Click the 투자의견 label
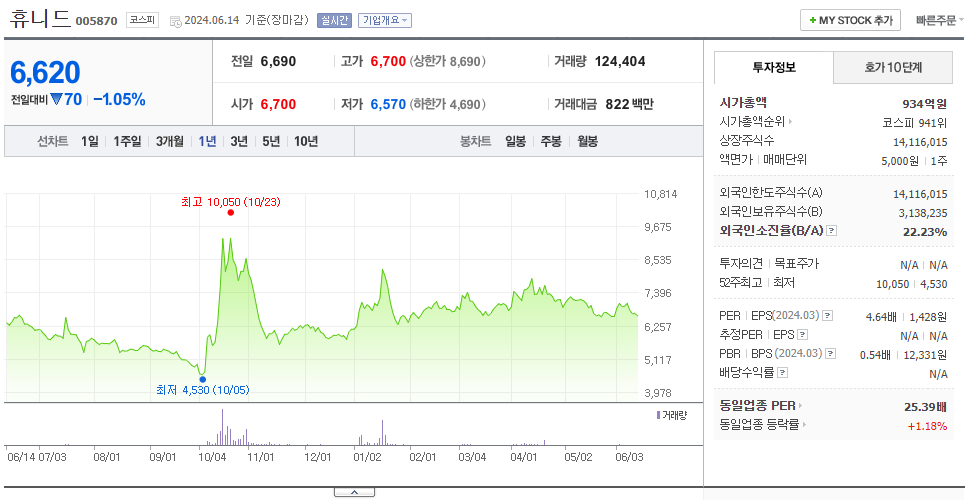 point(741,264)
